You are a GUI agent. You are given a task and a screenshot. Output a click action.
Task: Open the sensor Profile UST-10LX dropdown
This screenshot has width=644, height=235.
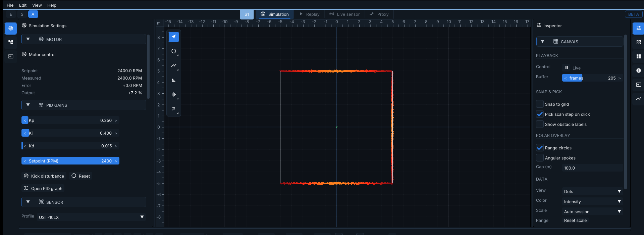(91, 217)
